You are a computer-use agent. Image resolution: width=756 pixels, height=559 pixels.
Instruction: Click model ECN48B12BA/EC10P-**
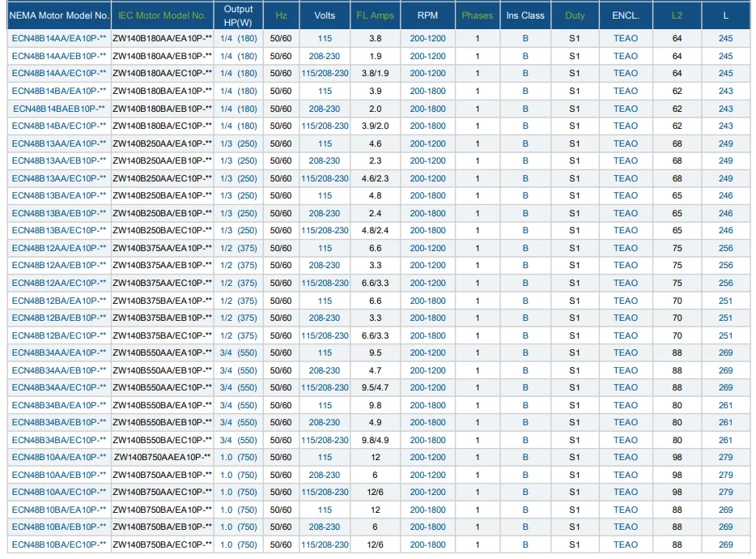coord(59,335)
